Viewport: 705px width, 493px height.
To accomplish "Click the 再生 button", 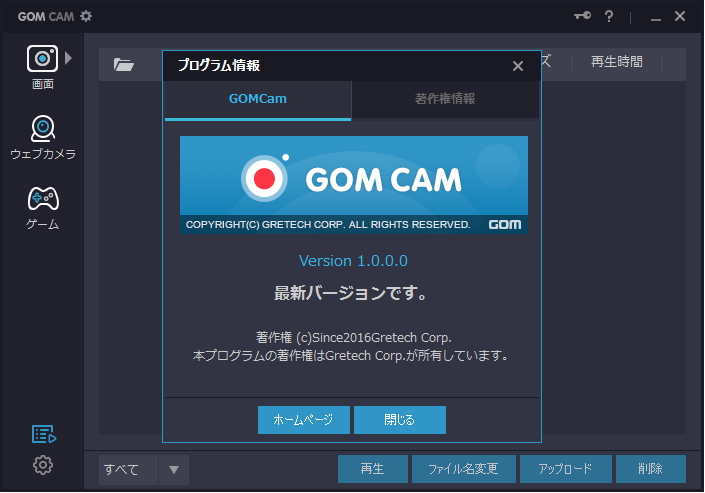I will click(x=373, y=469).
